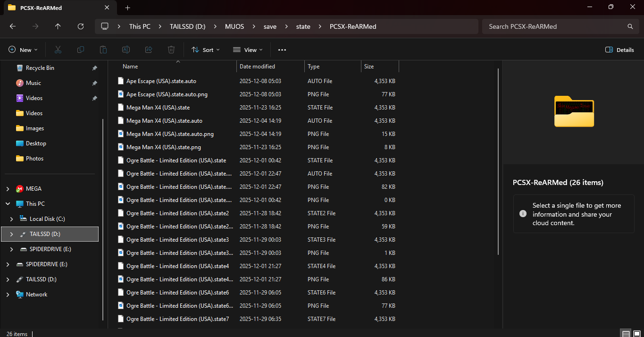Viewport: 644px width, 337px height.
Task: Click the Delete trash can icon
Action: pos(171,50)
